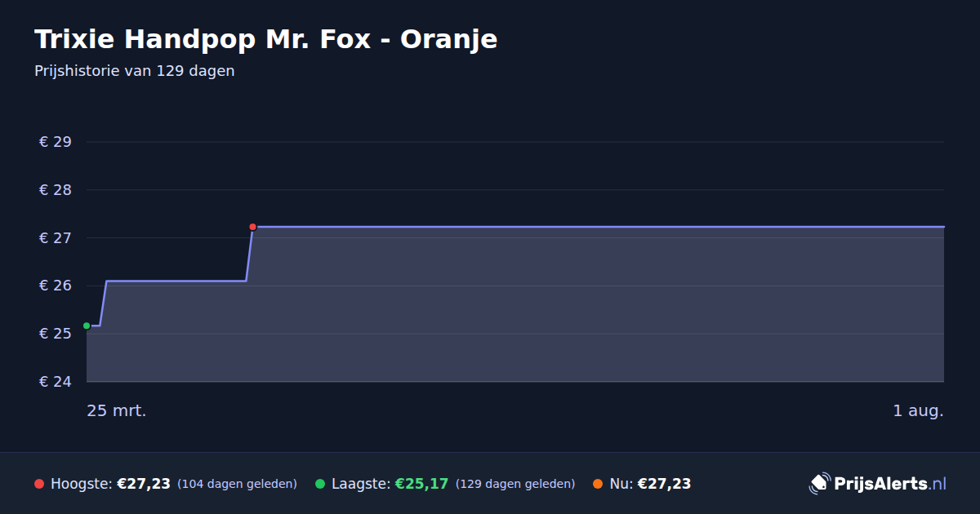Click the 1 aug. end date label
980x514 pixels.
918,411
